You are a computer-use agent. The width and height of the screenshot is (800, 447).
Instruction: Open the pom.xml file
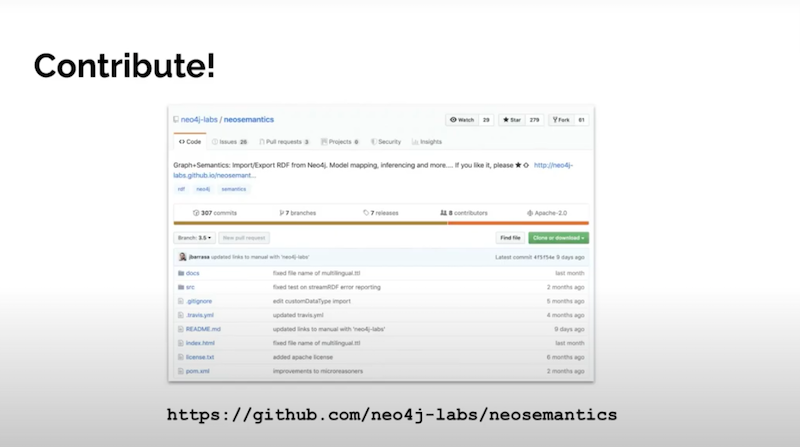[x=197, y=371]
